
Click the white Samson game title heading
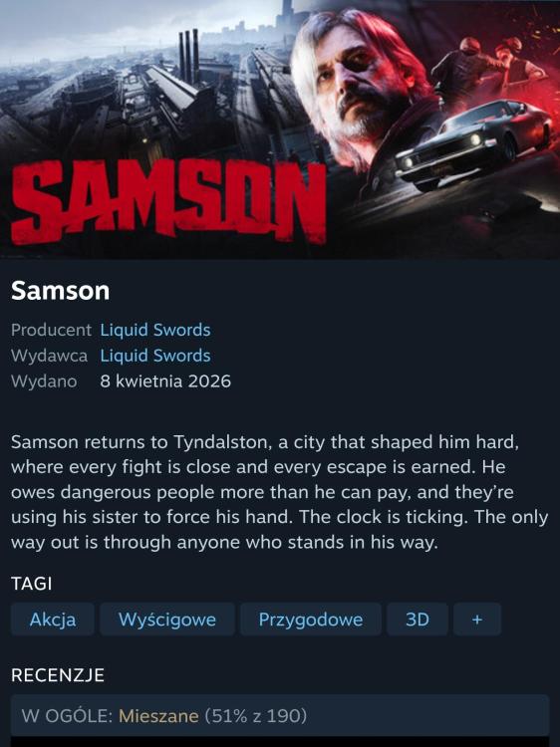point(60,290)
